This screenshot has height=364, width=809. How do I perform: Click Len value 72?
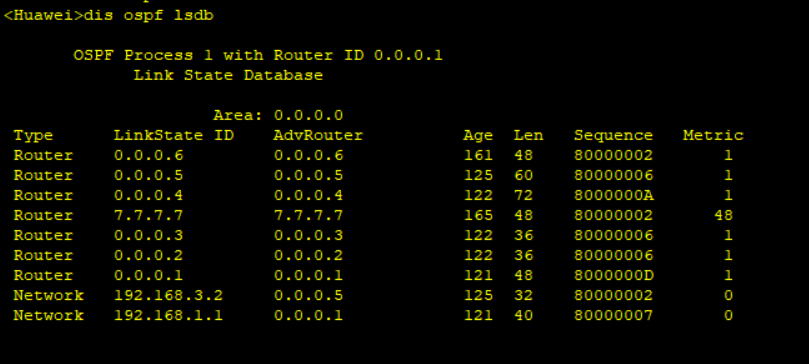pos(524,196)
